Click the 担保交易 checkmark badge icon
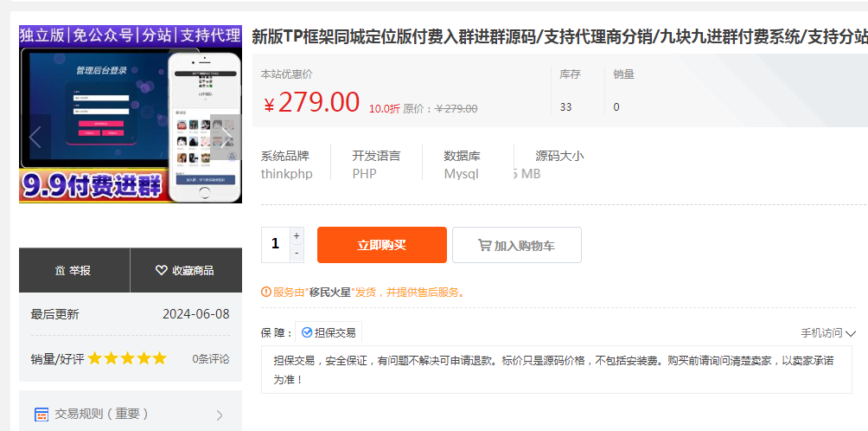Viewport: 868px width, 431px height. tap(307, 333)
